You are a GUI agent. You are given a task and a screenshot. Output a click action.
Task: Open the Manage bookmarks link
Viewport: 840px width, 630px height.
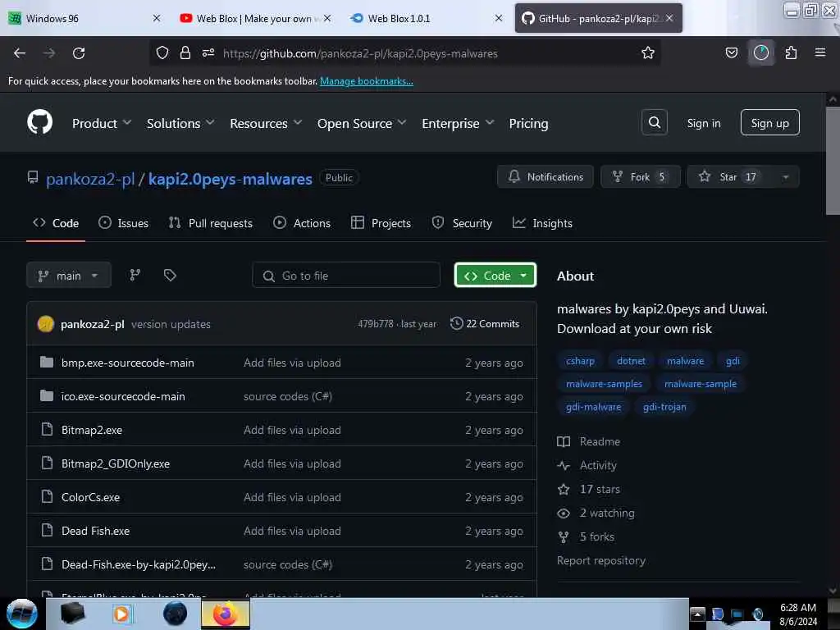367,81
